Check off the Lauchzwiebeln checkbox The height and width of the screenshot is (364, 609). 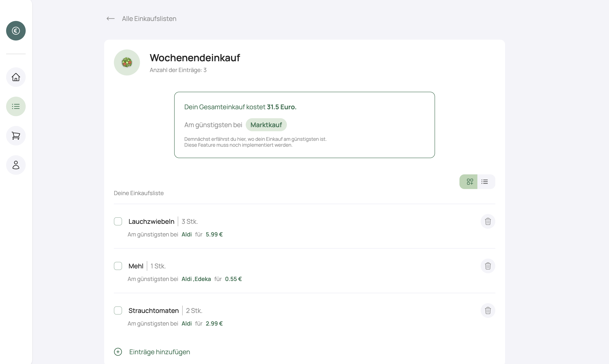pos(118,221)
